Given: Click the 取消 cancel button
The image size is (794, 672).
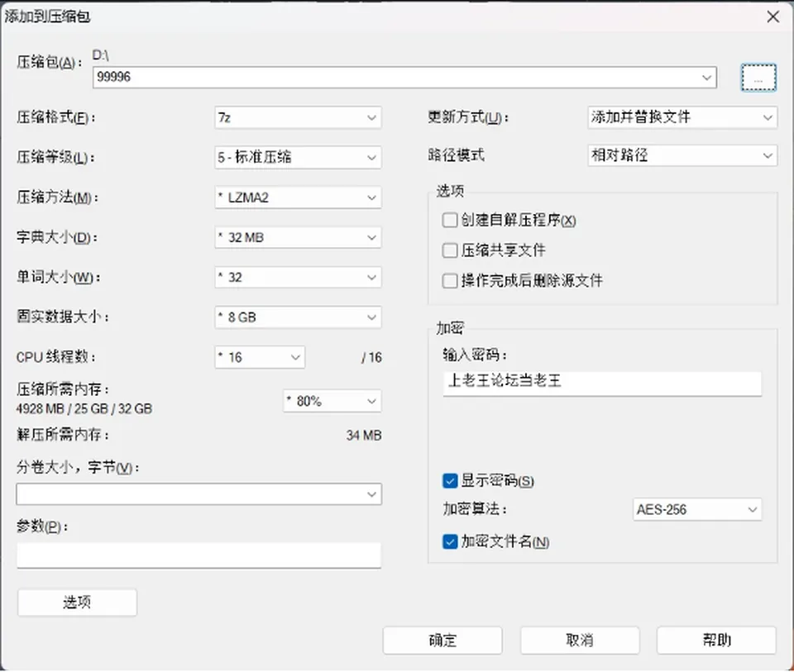Looking at the screenshot, I should tap(580, 640).
